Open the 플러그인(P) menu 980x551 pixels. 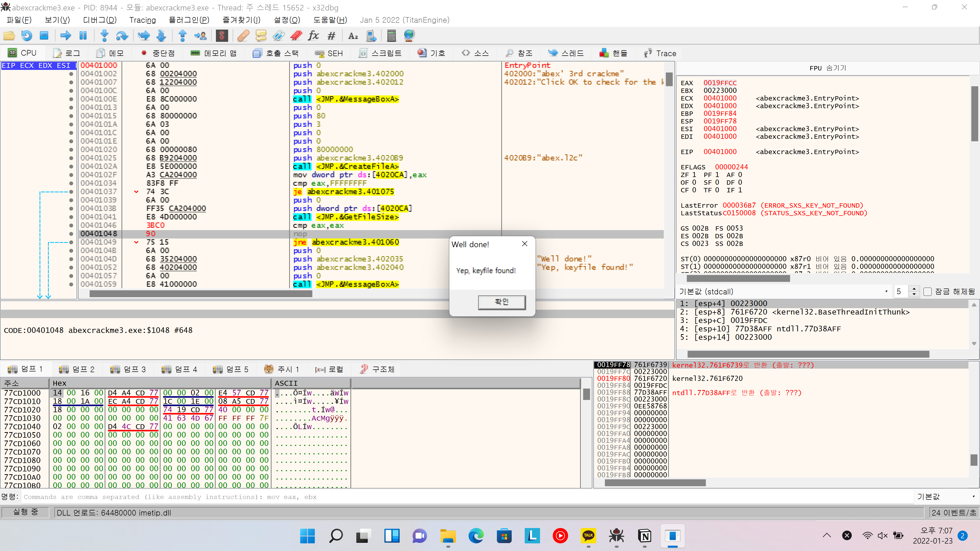pos(189,20)
